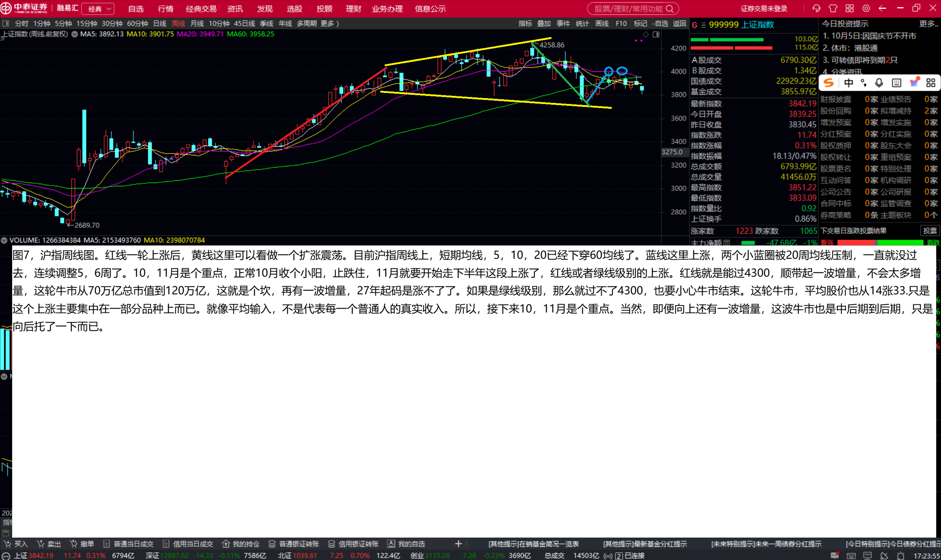Toggle the -自选 watchlist button
Image resolution: width=941 pixels, height=560 pixels.
coord(660,24)
